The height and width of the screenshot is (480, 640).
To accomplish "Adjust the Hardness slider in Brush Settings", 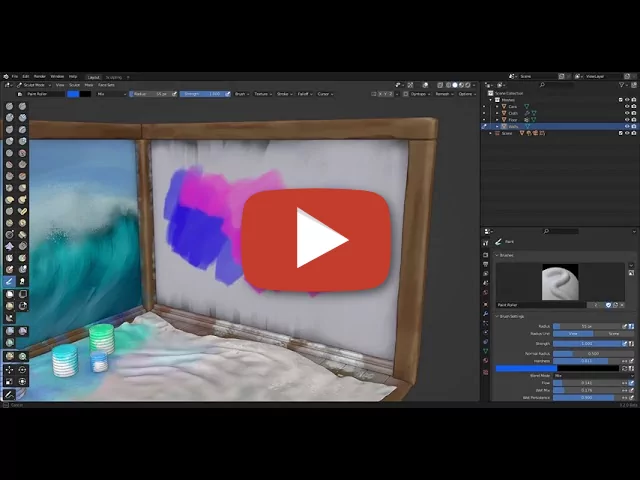I will [587, 361].
